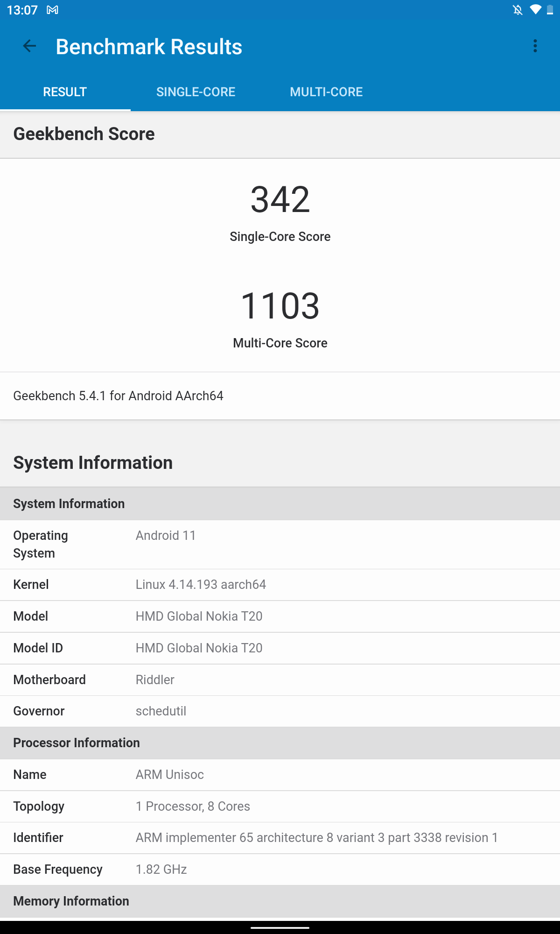Tap the Memory Information section header

(x=280, y=901)
